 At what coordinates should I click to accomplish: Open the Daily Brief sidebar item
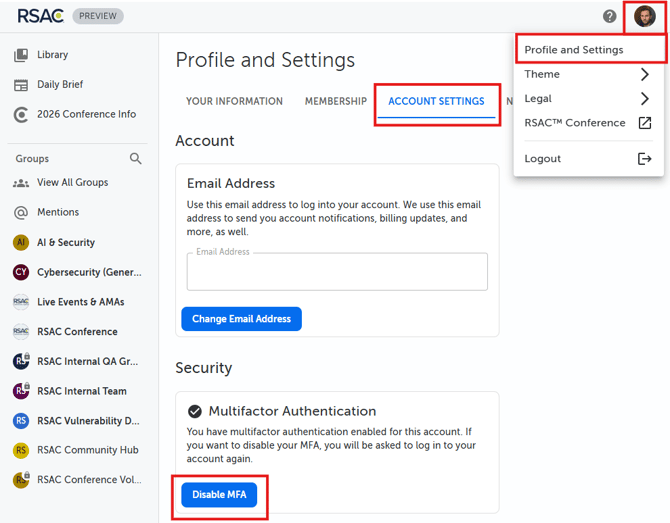tap(59, 85)
